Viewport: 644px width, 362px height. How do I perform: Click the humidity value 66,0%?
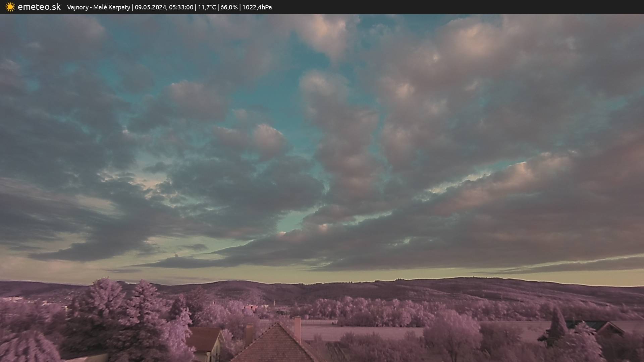pyautogui.click(x=229, y=7)
